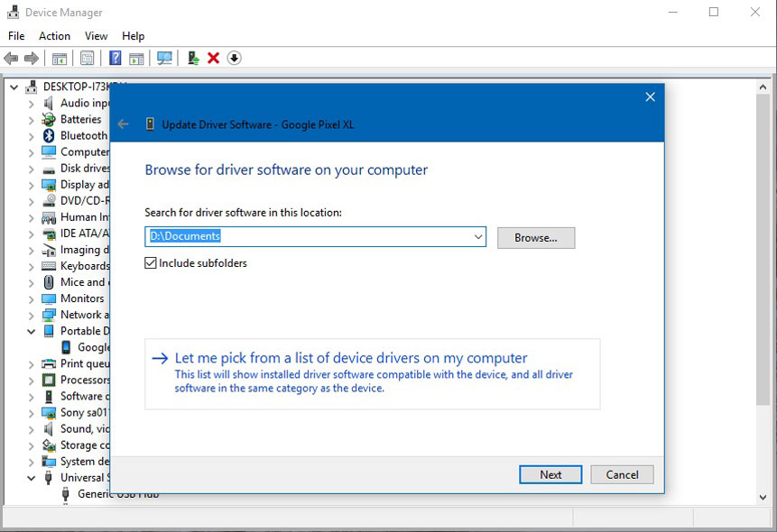Select the Disk drives category icon

coord(49,169)
